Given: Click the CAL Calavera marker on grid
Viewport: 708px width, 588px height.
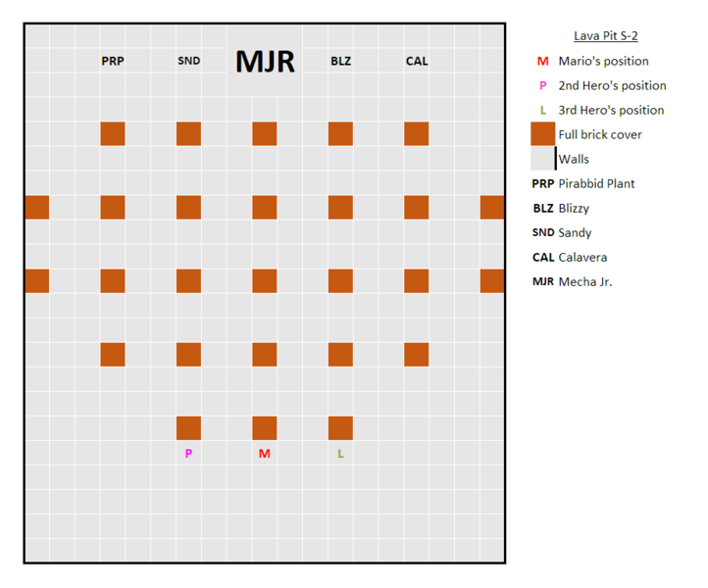Looking at the screenshot, I should click(x=417, y=61).
